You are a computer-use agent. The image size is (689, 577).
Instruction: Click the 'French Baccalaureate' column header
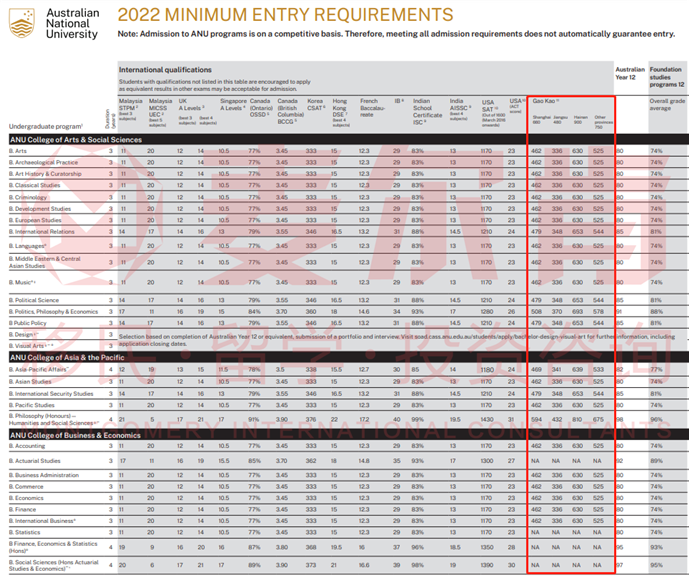(x=372, y=108)
